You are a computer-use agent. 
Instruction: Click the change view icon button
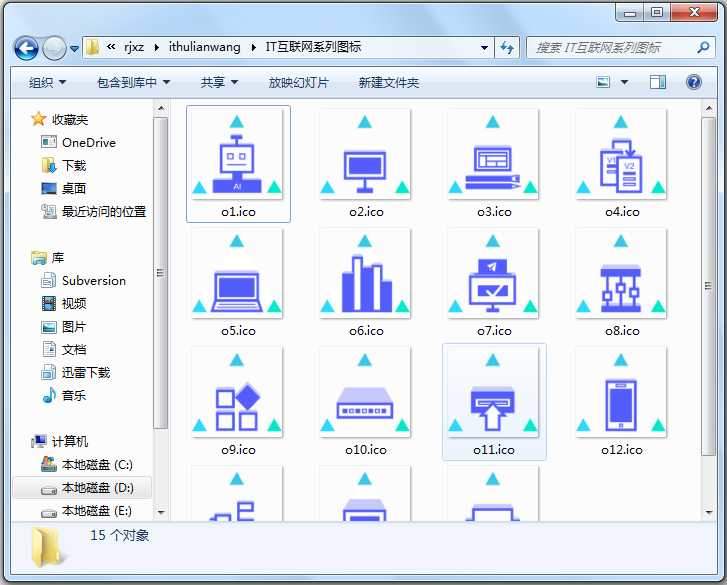click(603, 83)
